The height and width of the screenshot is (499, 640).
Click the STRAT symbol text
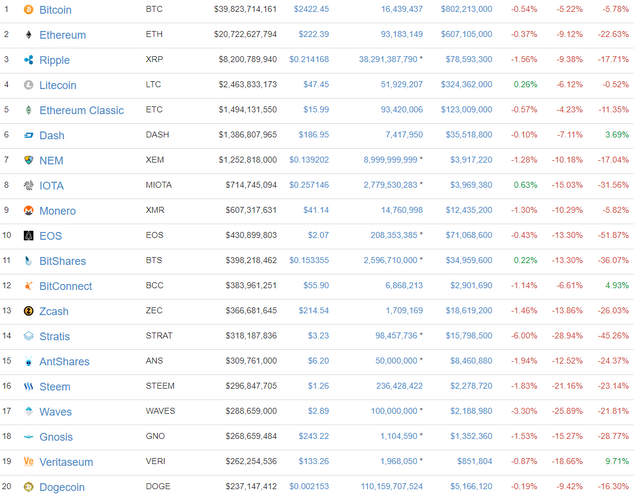pos(159,336)
